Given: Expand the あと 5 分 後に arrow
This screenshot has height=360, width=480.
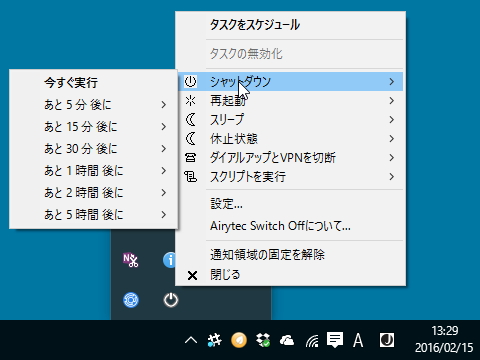Looking at the screenshot, I should pyautogui.click(x=164, y=105).
